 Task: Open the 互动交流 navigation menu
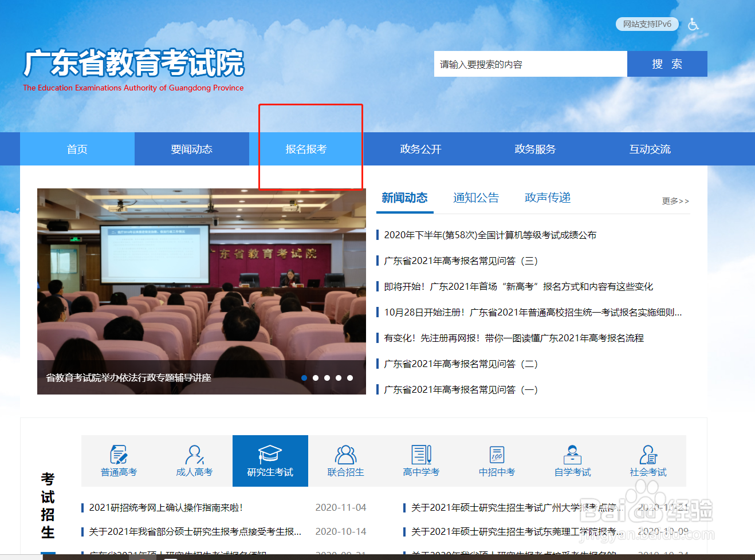tap(650, 149)
